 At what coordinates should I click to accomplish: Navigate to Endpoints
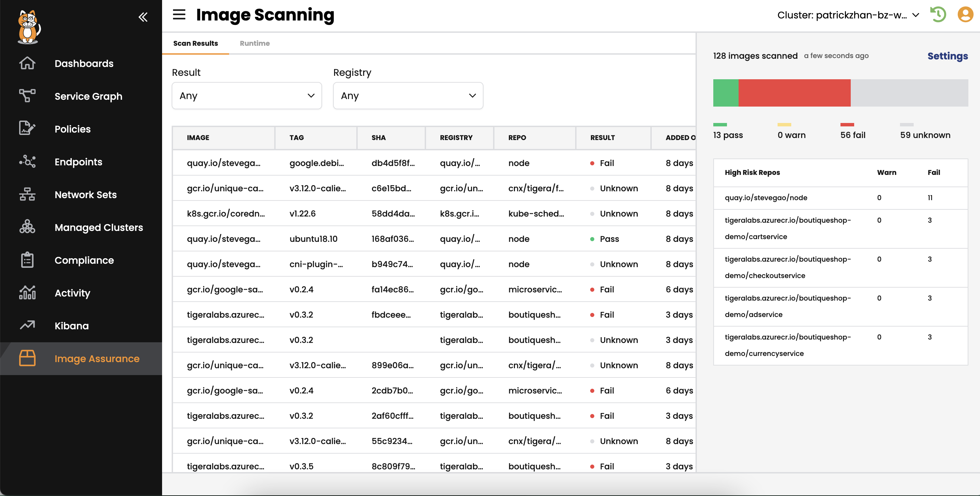78,162
